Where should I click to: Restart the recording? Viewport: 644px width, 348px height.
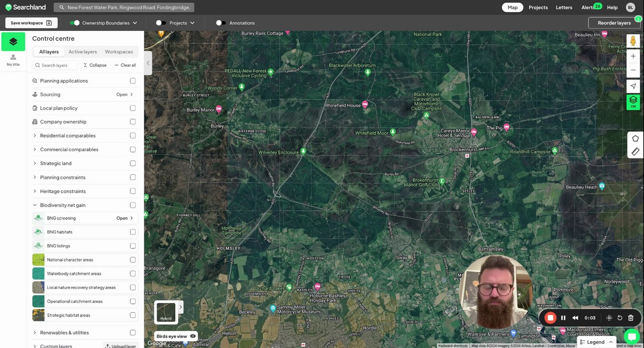click(x=620, y=318)
